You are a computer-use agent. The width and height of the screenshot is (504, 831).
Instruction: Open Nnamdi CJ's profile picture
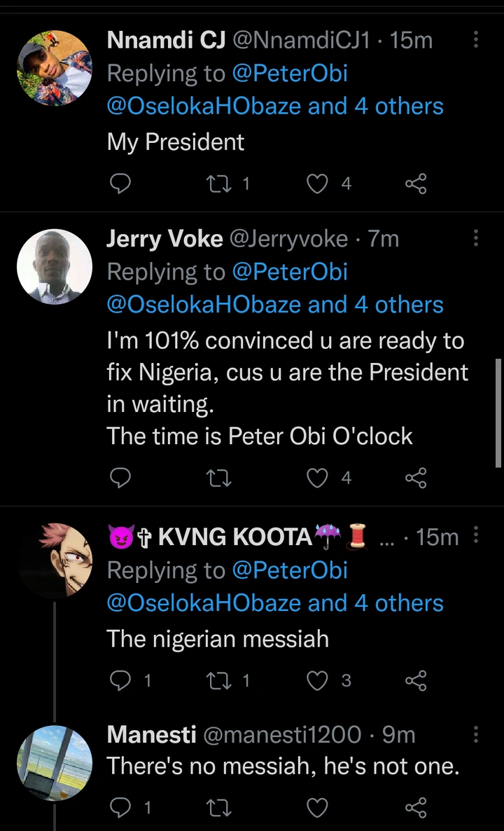coord(55,68)
